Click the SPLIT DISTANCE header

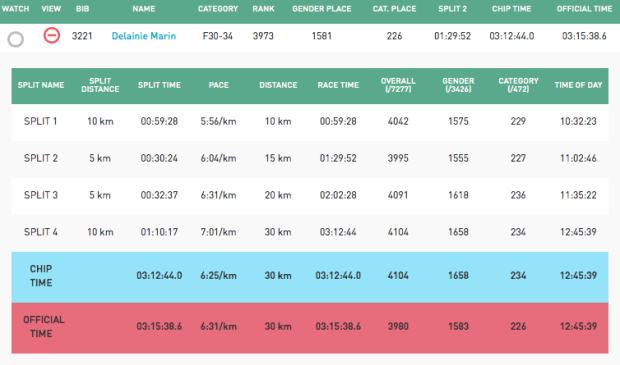point(100,85)
